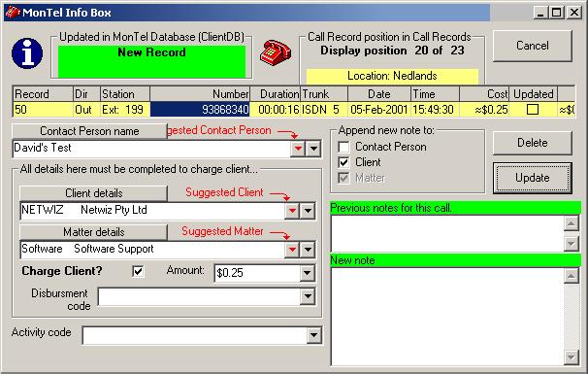Click New note scrollbar up arrow

pyautogui.click(x=572, y=276)
